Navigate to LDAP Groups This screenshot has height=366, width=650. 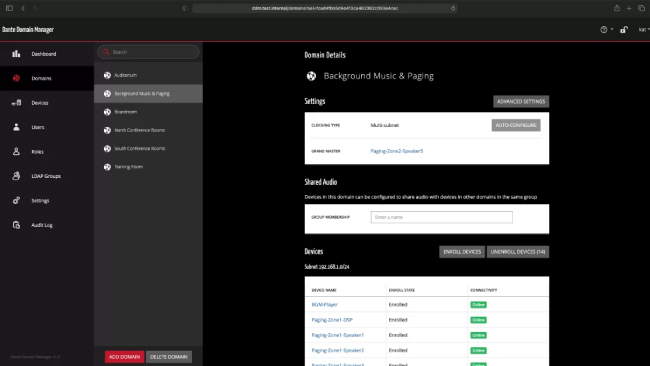point(46,176)
